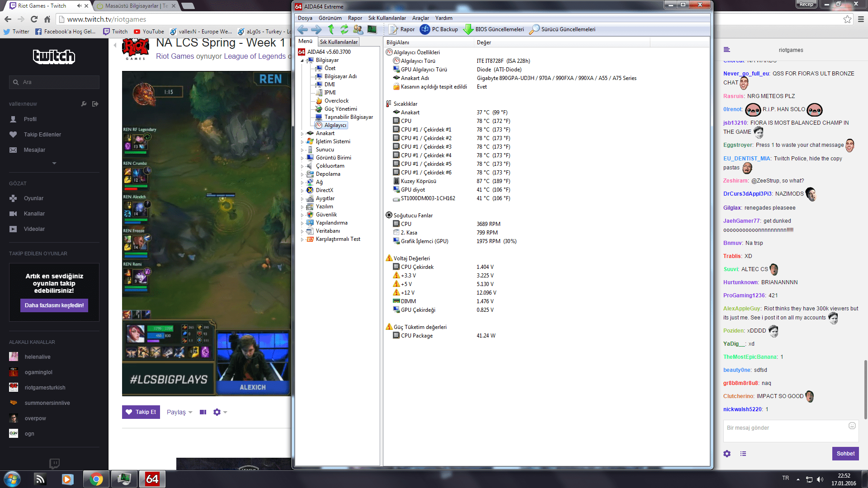Click the green Up-level arrow toolbar icon
Screen dimensions: 868x488
click(331, 29)
